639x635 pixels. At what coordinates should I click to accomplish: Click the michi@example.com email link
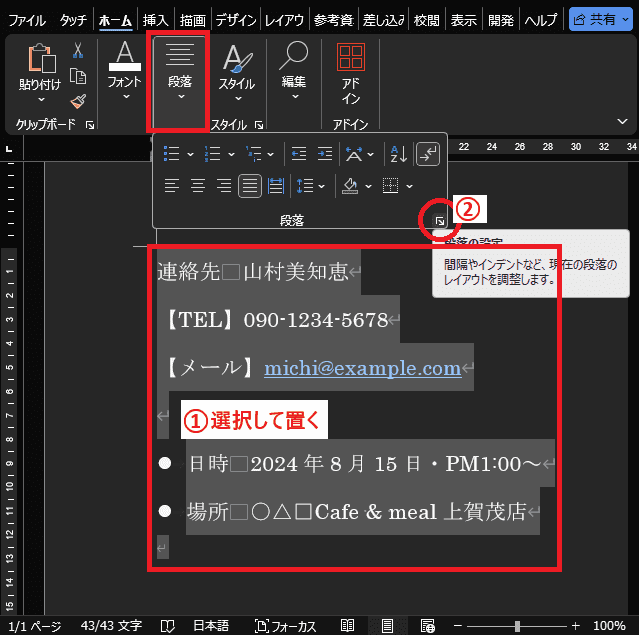(362, 368)
